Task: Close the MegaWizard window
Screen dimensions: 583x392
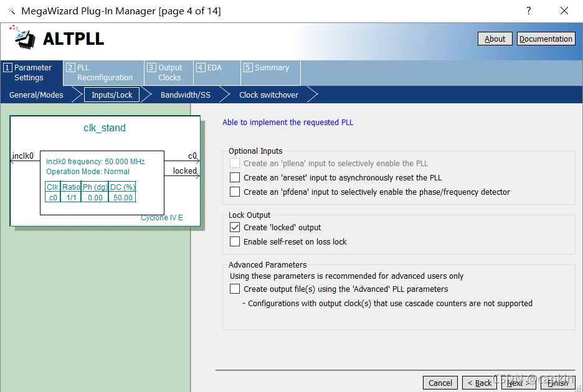Action: coord(564,11)
